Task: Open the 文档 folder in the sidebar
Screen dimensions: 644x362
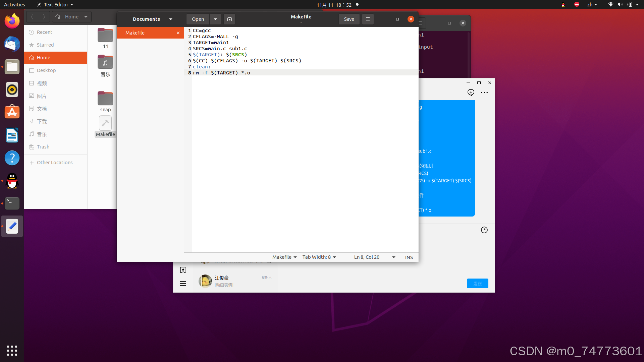Action: (42, 109)
